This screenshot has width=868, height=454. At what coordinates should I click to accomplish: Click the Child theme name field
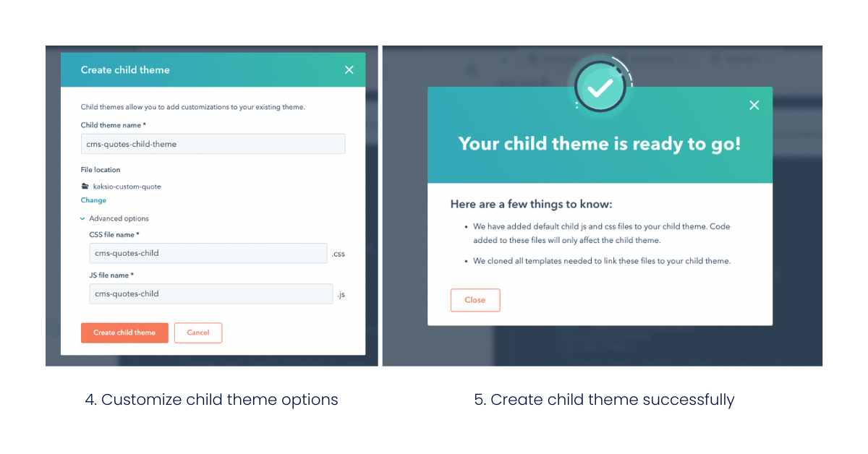pos(213,144)
